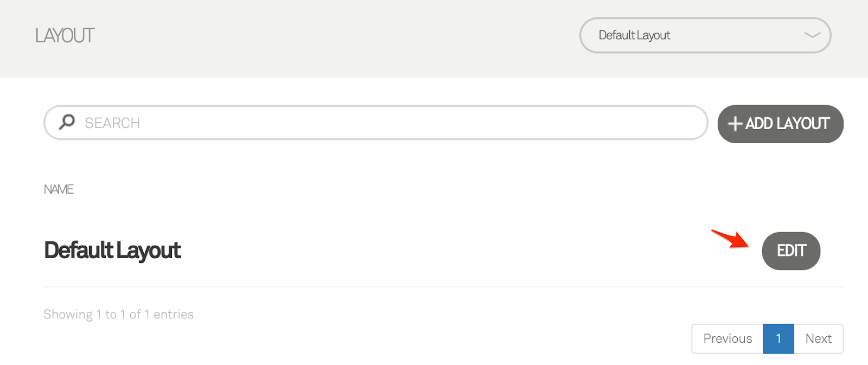Screen dimensions: 868x365
Task: Click the 'ADD LAYOUT' label text
Action: tap(787, 124)
